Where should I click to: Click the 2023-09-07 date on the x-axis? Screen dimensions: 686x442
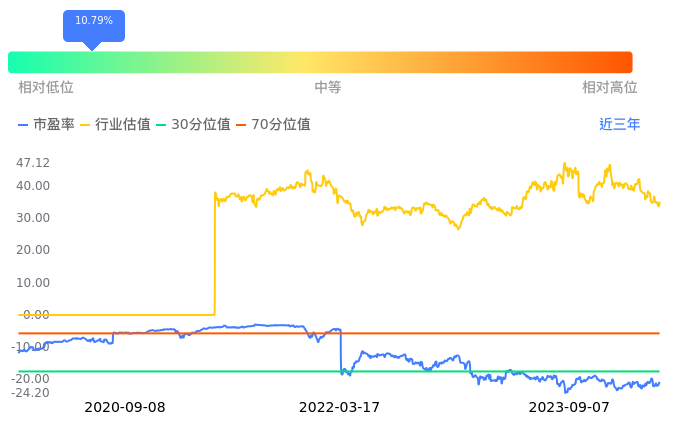point(569,408)
